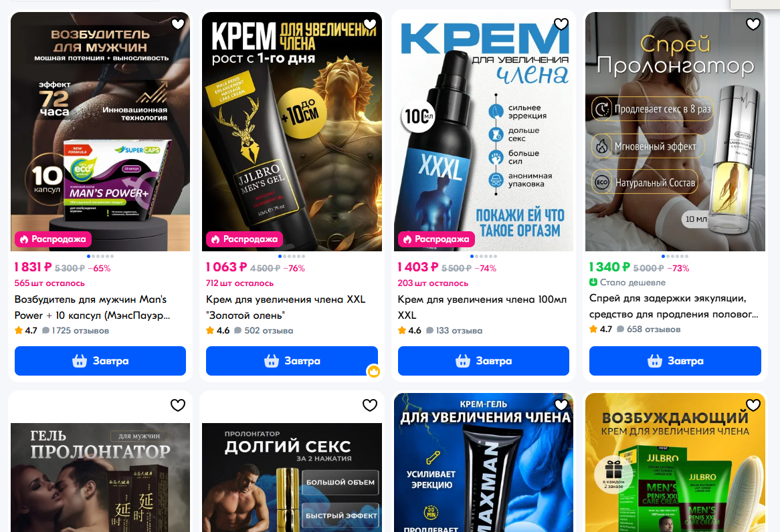Add Man's Power to cart with Завтра button
This screenshot has height=532, width=780.
click(100, 361)
